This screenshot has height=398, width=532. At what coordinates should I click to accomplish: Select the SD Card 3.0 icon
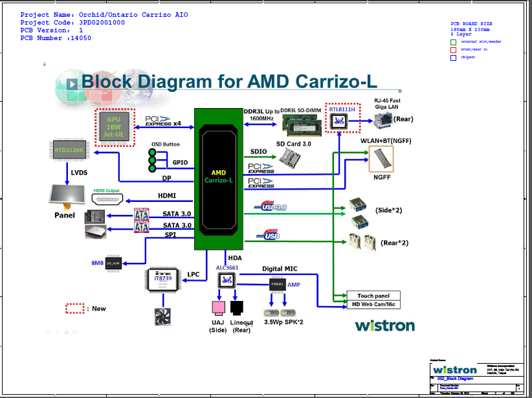tap(290, 159)
